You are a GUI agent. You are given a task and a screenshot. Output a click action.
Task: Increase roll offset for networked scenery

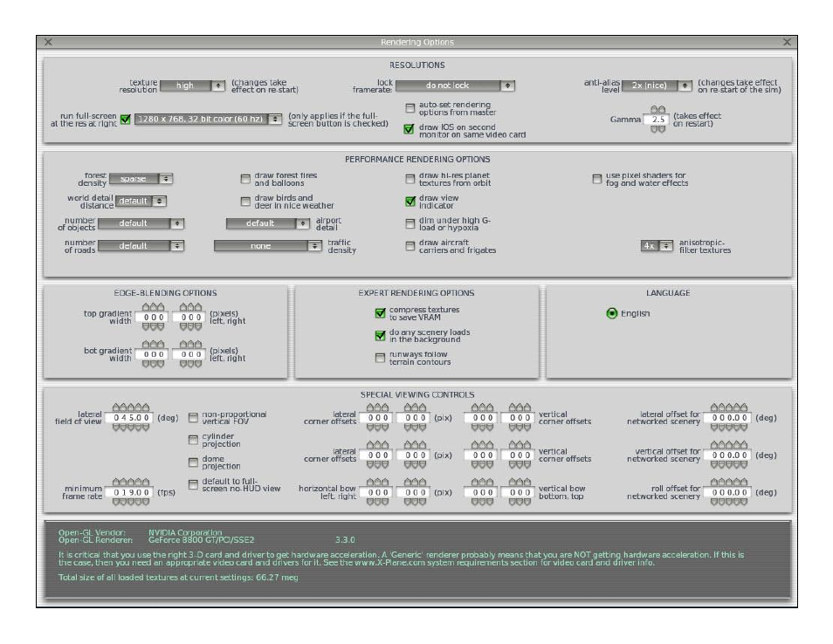click(x=729, y=482)
